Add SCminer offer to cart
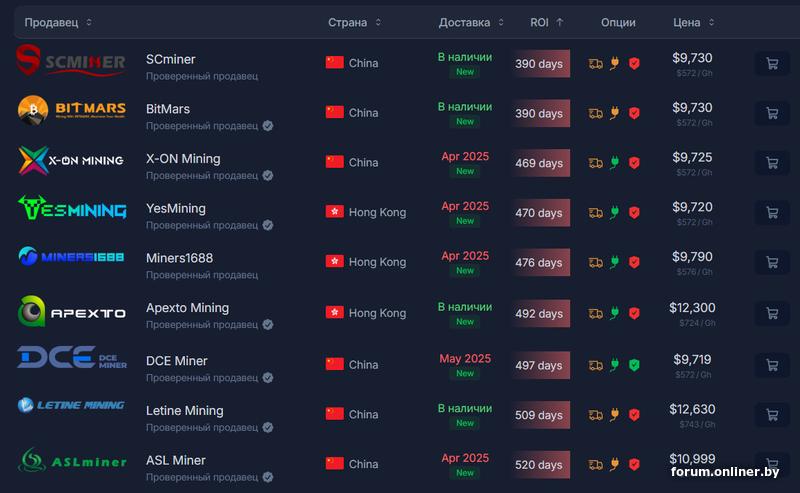The height and width of the screenshot is (493, 800). pos(772,63)
